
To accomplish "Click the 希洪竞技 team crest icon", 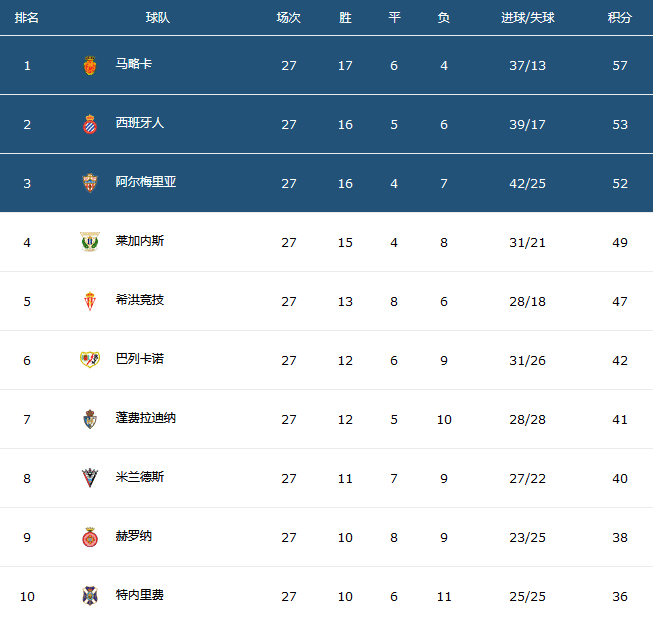I will 90,301.
